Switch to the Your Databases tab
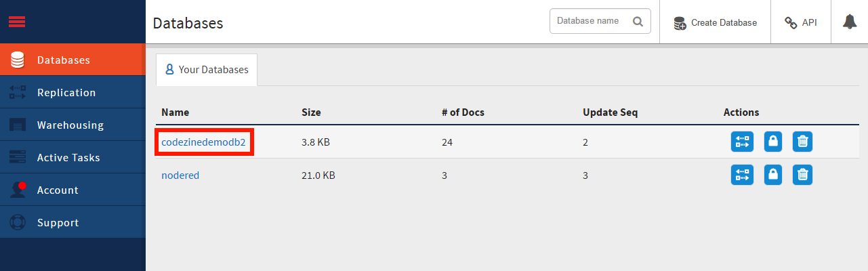The image size is (868, 271). [x=207, y=70]
